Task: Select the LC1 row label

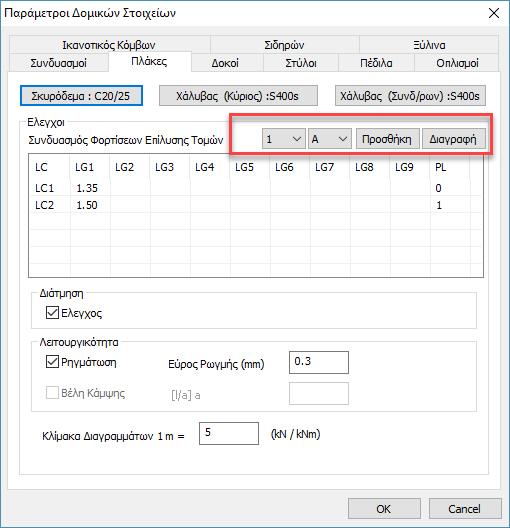Action: pyautogui.click(x=44, y=188)
